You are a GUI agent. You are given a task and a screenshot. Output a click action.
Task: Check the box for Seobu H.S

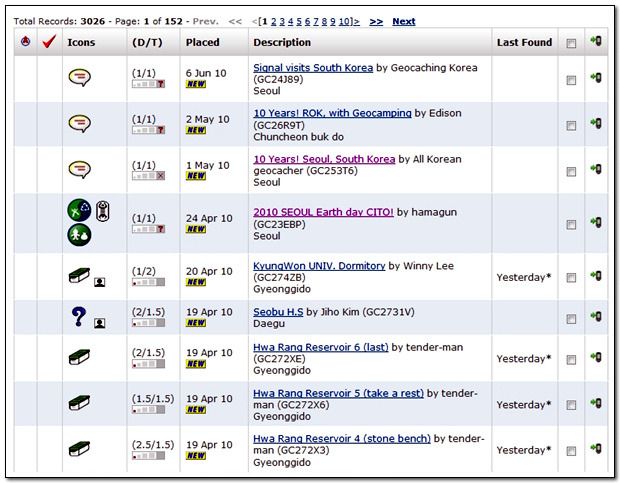pyautogui.click(x=571, y=319)
